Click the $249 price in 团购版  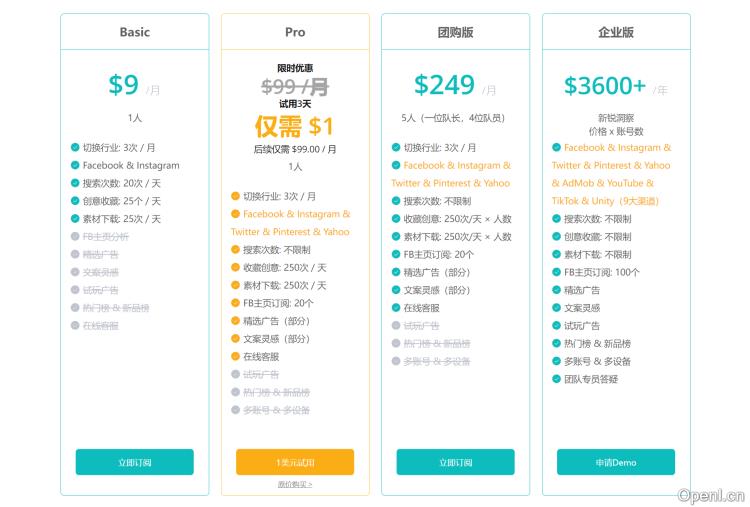click(444, 86)
